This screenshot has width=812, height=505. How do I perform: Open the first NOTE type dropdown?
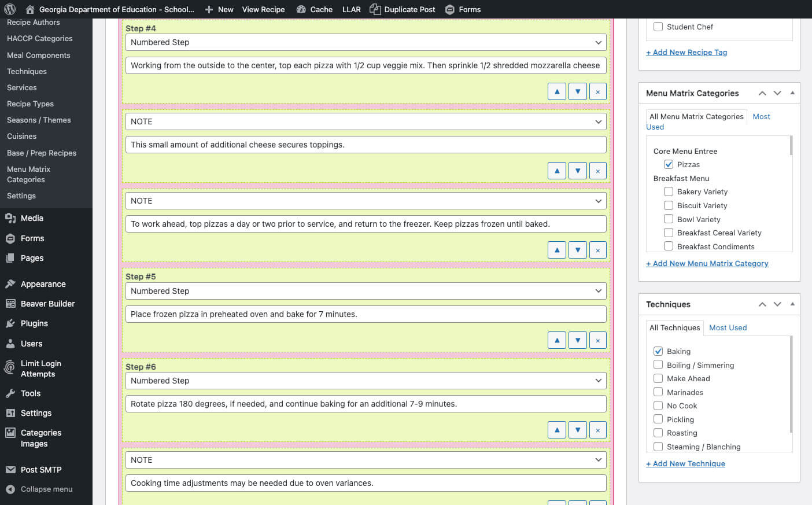point(366,121)
